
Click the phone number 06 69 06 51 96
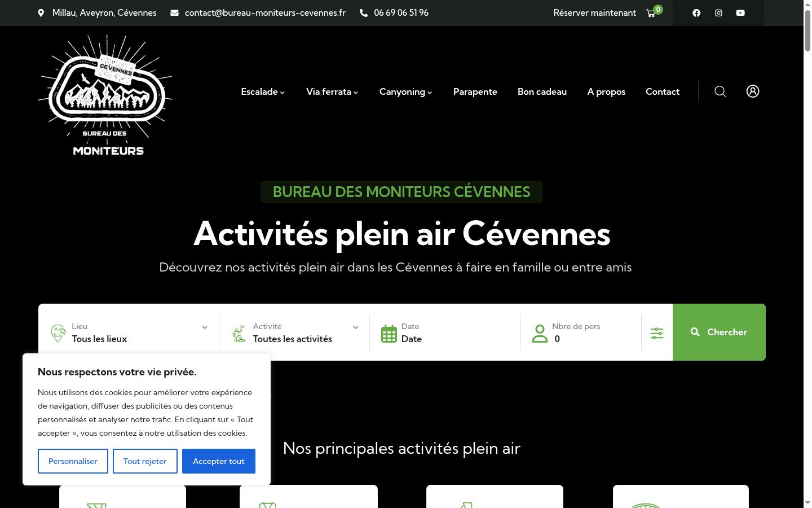[401, 13]
